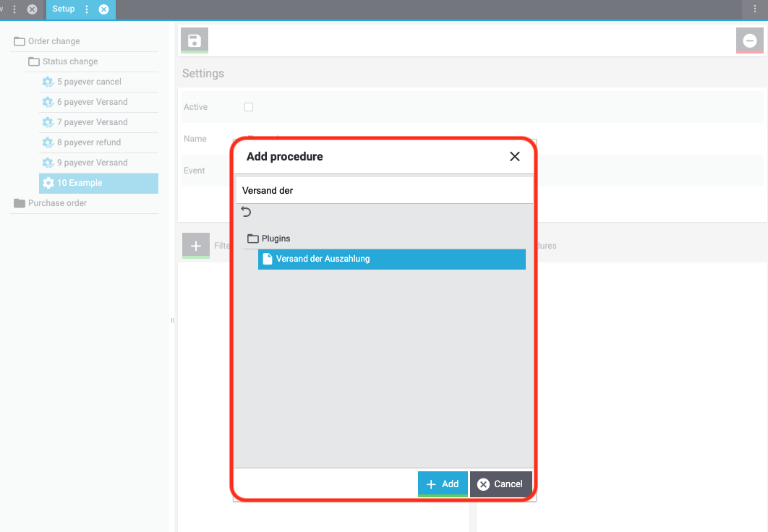Click the plus add filter icon
Viewport: 768px width, 532px height.
click(x=196, y=246)
